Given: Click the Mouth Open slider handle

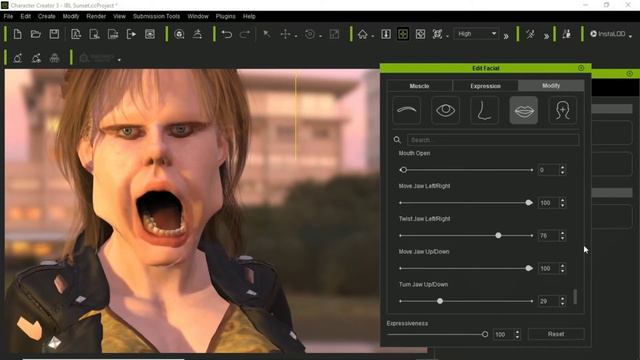Looking at the screenshot, I should (x=403, y=170).
